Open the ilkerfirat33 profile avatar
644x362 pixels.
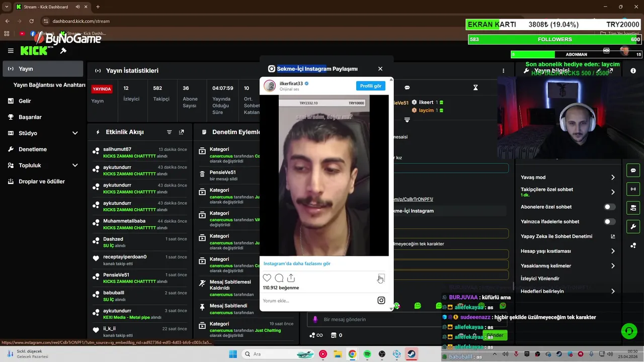tap(270, 85)
